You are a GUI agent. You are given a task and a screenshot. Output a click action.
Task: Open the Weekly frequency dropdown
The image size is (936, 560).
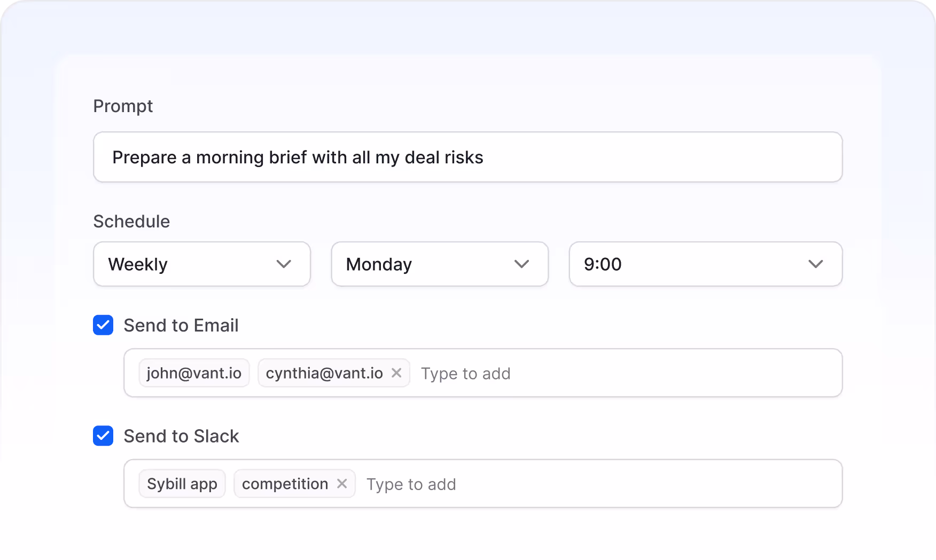[202, 264]
